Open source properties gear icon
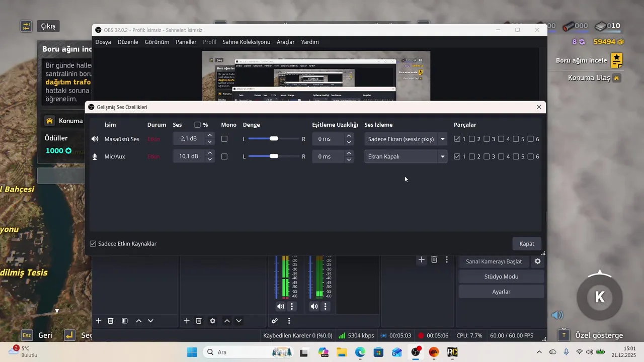 coord(213,321)
